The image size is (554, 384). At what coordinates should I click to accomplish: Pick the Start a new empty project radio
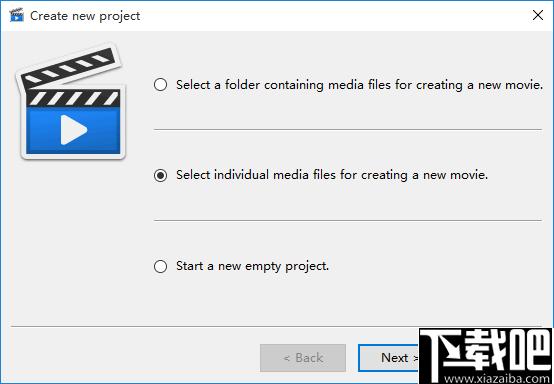160,266
